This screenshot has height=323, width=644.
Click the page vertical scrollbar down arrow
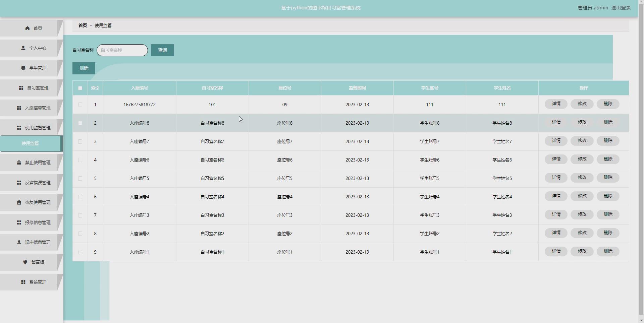pos(641,320)
